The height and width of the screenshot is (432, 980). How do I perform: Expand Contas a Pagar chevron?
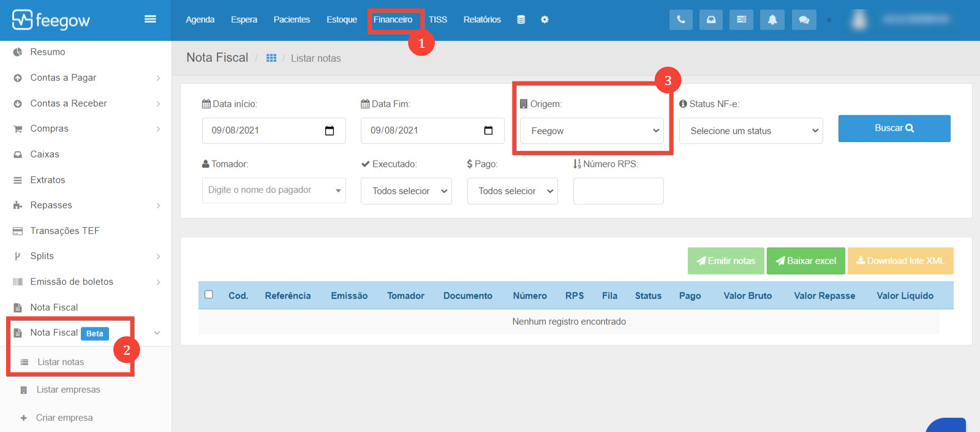(x=158, y=78)
